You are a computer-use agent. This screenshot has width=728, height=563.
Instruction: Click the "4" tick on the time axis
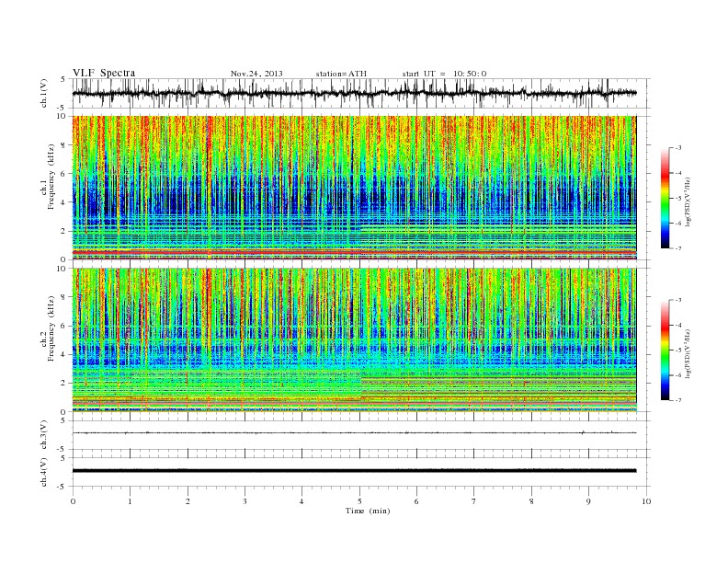(301, 501)
